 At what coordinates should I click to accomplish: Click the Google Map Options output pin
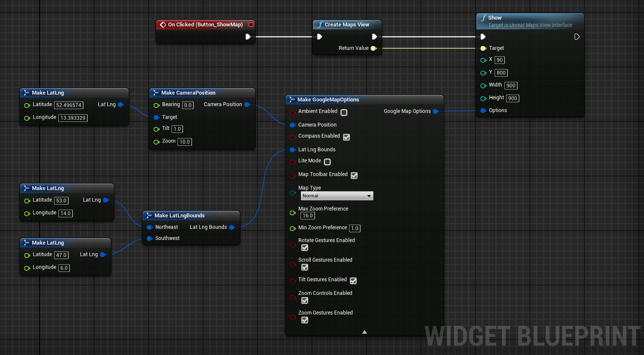coord(435,111)
